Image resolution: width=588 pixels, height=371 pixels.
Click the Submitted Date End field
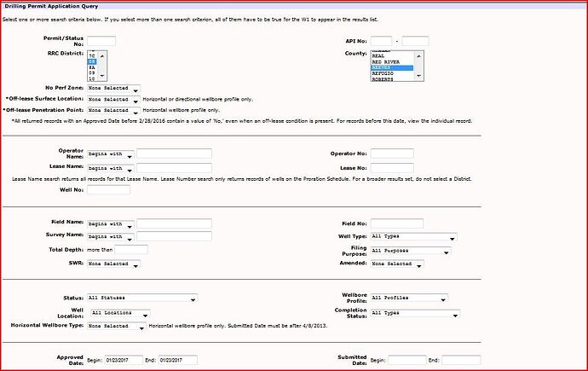click(461, 360)
